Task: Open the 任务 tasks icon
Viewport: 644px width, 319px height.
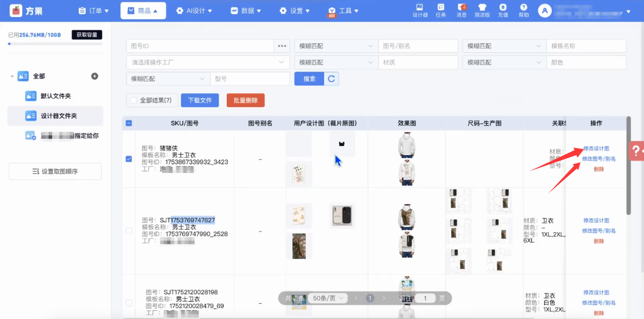Action: (x=441, y=10)
